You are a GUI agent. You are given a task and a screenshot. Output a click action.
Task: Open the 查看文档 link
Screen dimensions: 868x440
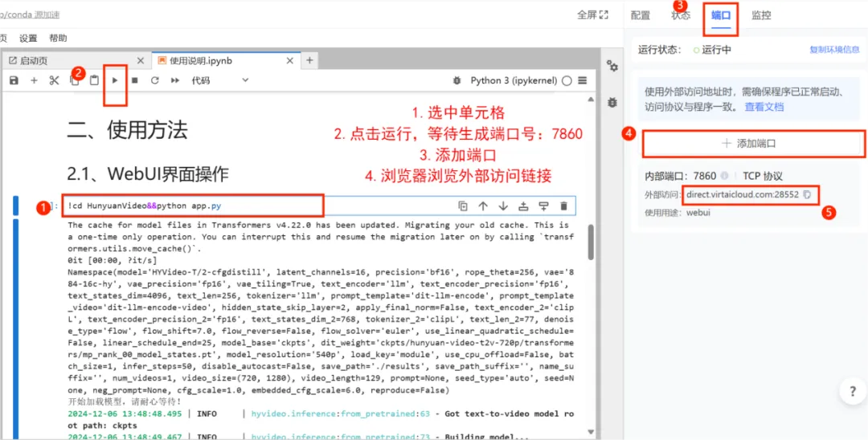point(764,108)
